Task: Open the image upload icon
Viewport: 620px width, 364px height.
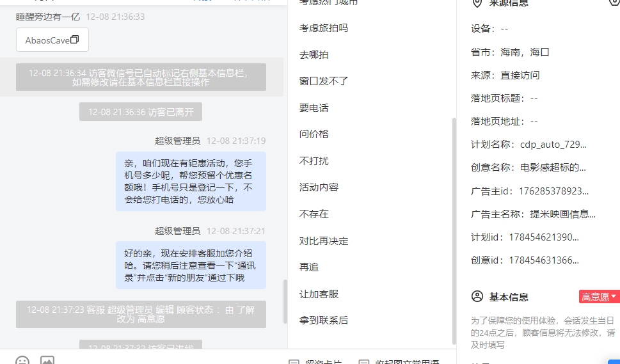Action: [x=47, y=360]
